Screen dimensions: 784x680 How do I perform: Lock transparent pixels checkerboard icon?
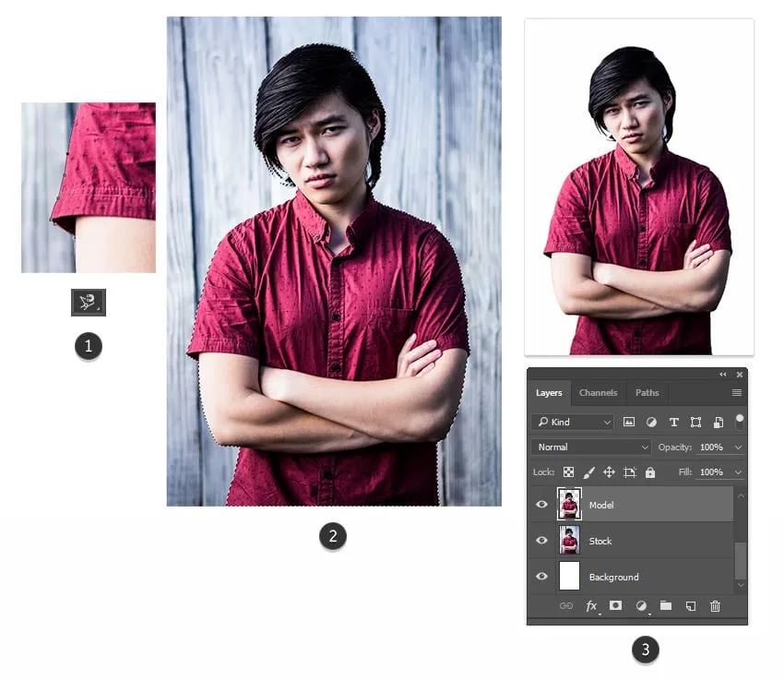pos(568,472)
